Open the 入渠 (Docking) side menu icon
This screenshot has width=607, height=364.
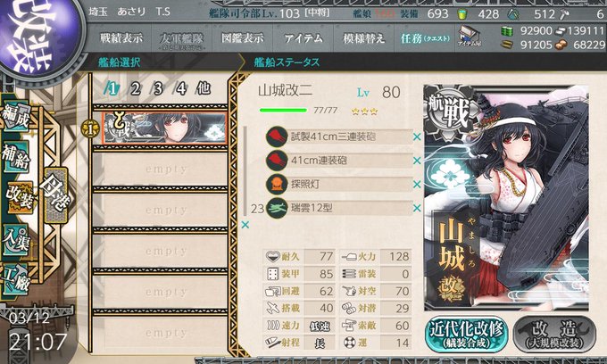click(16, 240)
